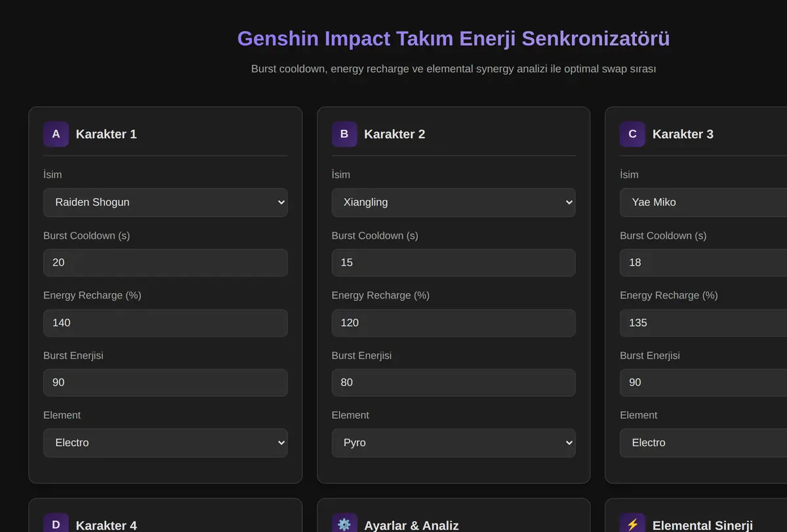The height and width of the screenshot is (532, 787).
Task: Open the Yae Miko name dropdown
Action: pos(703,202)
